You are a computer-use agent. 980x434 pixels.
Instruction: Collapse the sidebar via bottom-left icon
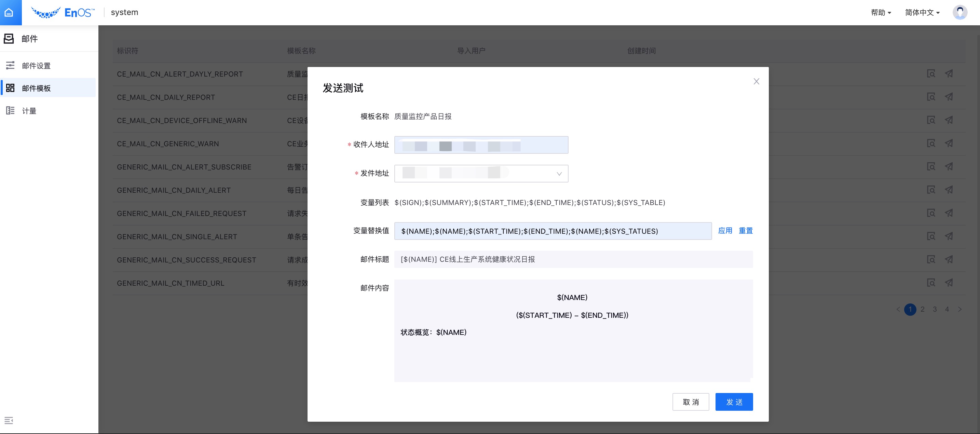(x=9, y=420)
